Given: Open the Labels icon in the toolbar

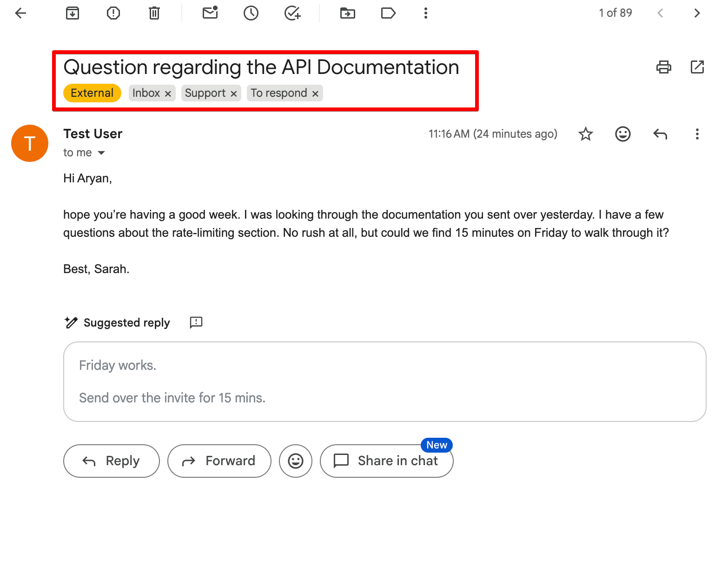Looking at the screenshot, I should 388,13.
